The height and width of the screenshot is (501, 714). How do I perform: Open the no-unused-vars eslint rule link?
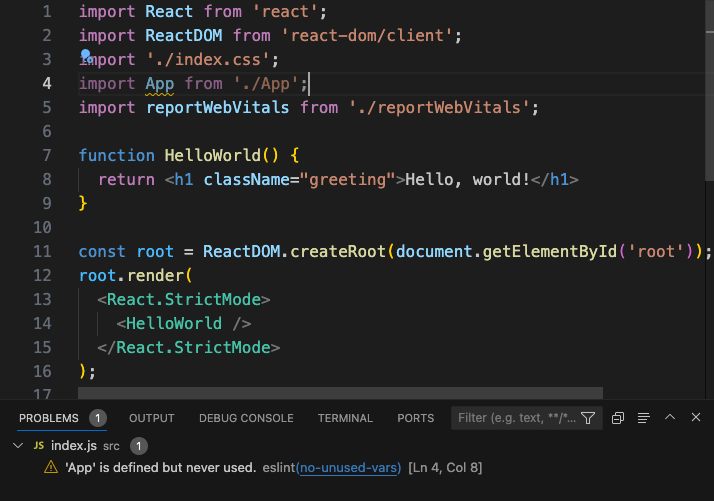349,468
